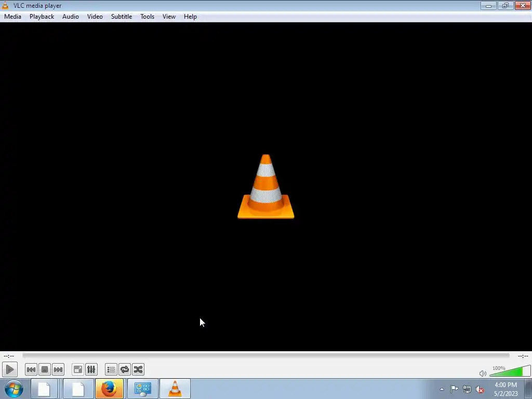
Task: Open the Windows Start menu
Action: pyautogui.click(x=14, y=389)
